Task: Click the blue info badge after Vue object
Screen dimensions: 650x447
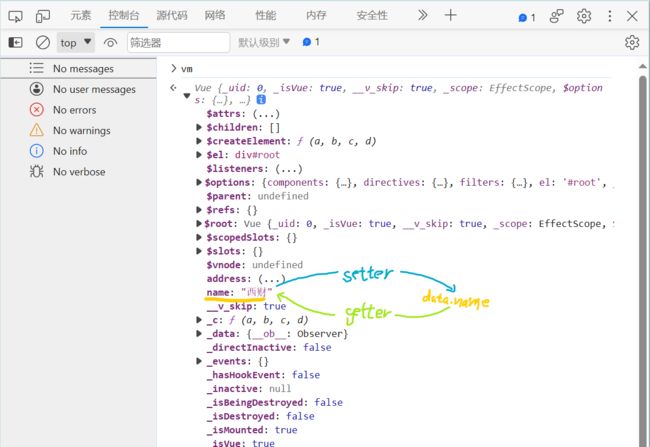Action: click(x=261, y=100)
